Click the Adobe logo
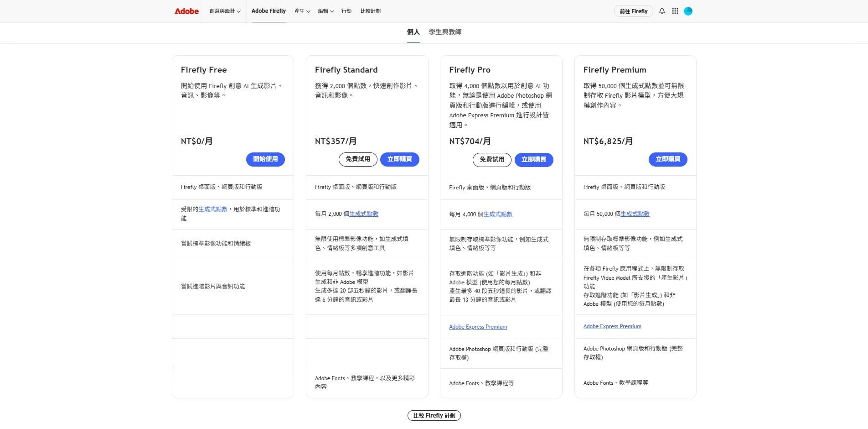This screenshot has height=429, width=868. 186,11
